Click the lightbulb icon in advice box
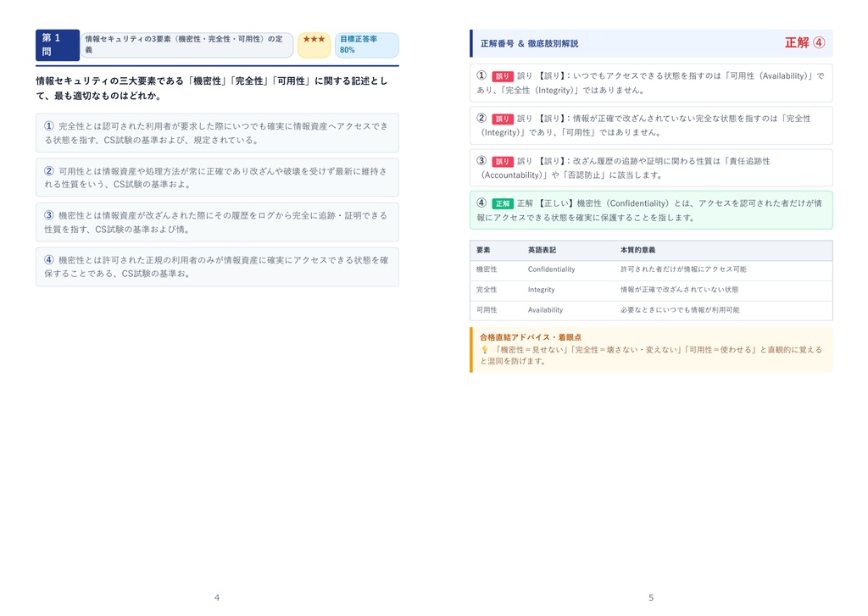Viewport: 868px width, 616px height. point(484,350)
